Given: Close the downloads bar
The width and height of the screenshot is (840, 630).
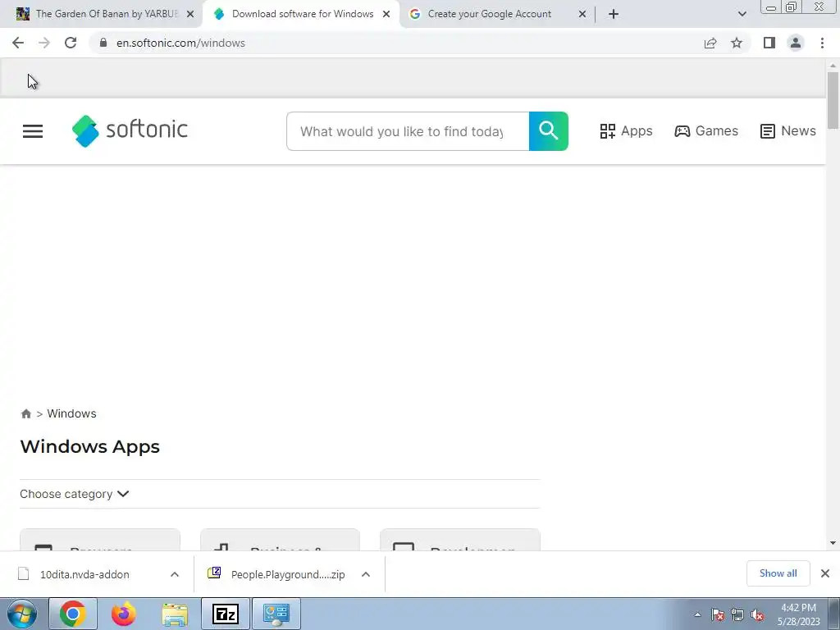Looking at the screenshot, I should tap(825, 573).
